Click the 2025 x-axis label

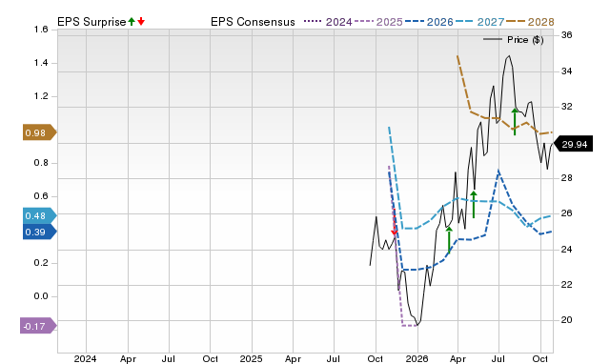click(x=251, y=358)
